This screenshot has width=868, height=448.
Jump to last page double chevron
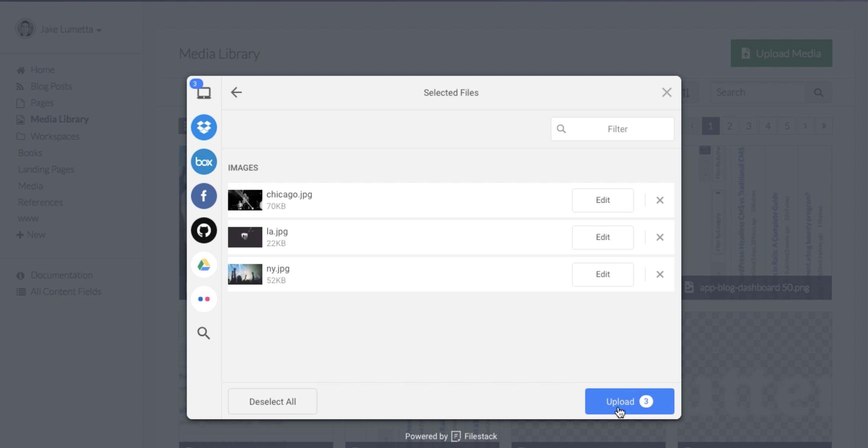[824, 126]
